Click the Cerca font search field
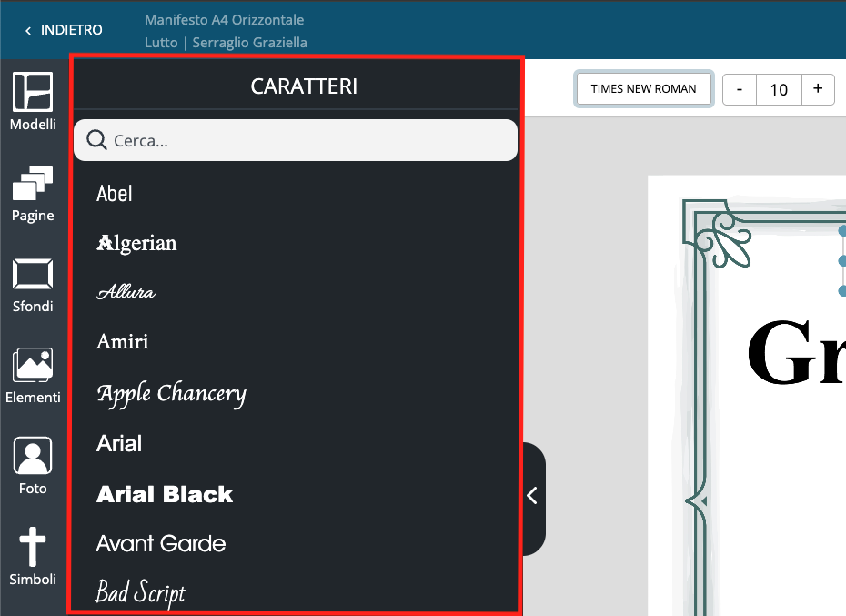This screenshot has height=616, width=846. 309,141
